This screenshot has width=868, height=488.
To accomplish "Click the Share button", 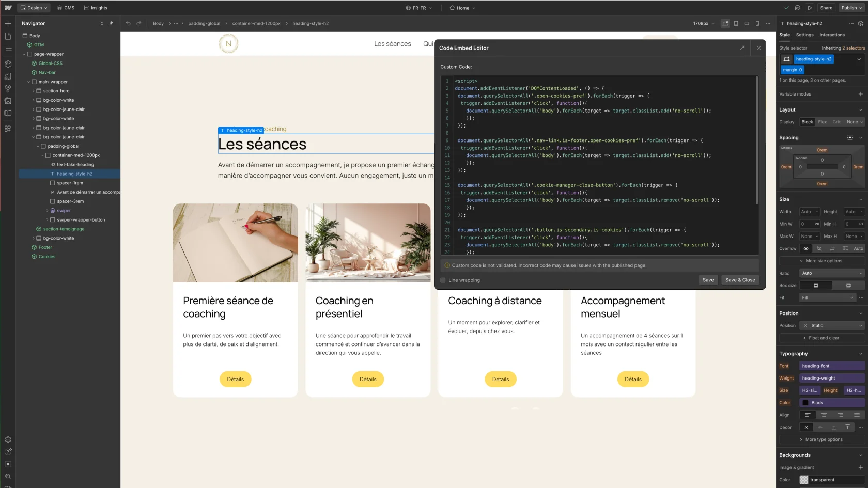I will [x=826, y=8].
